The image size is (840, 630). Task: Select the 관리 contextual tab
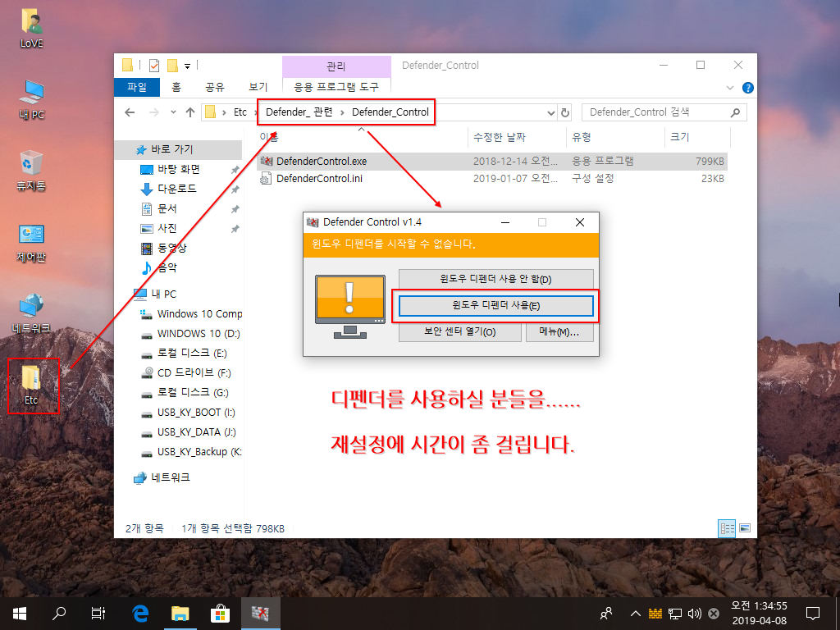click(x=336, y=66)
